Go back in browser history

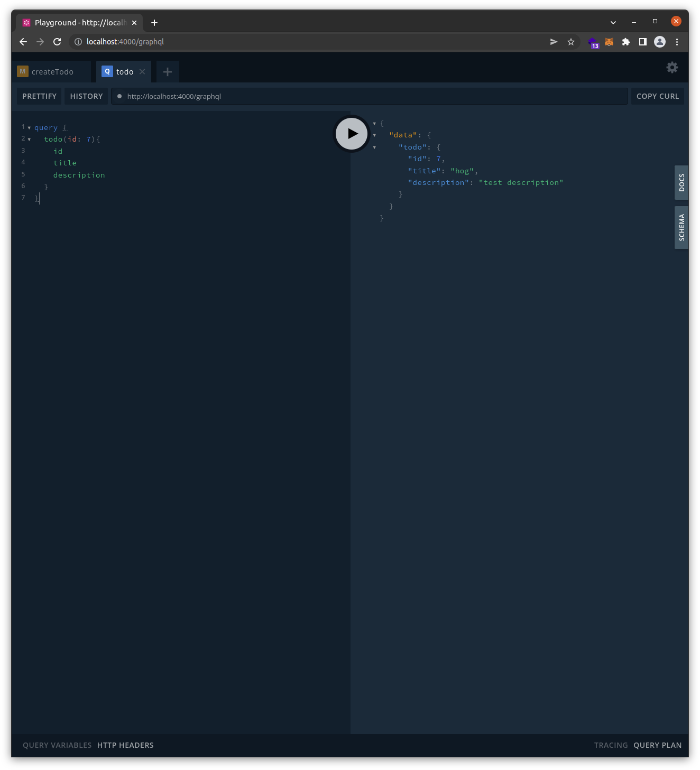23,42
